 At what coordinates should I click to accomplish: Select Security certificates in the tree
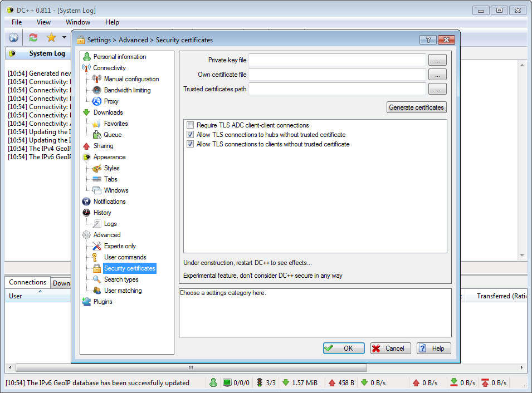[x=130, y=268]
